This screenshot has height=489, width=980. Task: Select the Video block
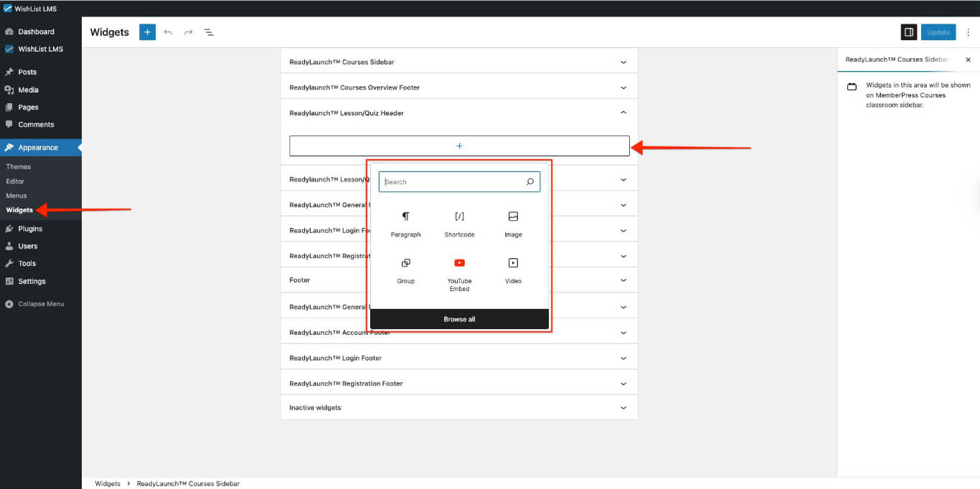513,270
